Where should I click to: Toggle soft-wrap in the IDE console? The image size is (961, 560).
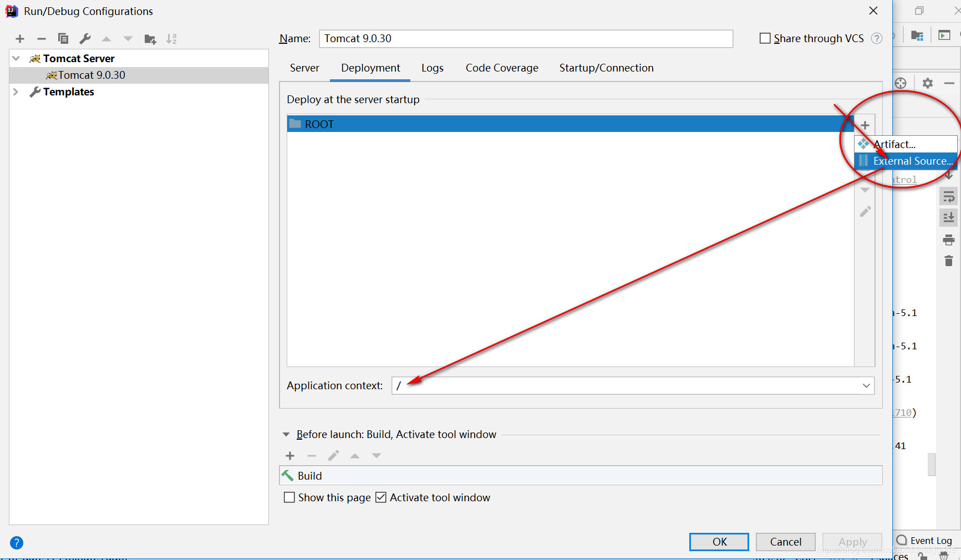(949, 196)
